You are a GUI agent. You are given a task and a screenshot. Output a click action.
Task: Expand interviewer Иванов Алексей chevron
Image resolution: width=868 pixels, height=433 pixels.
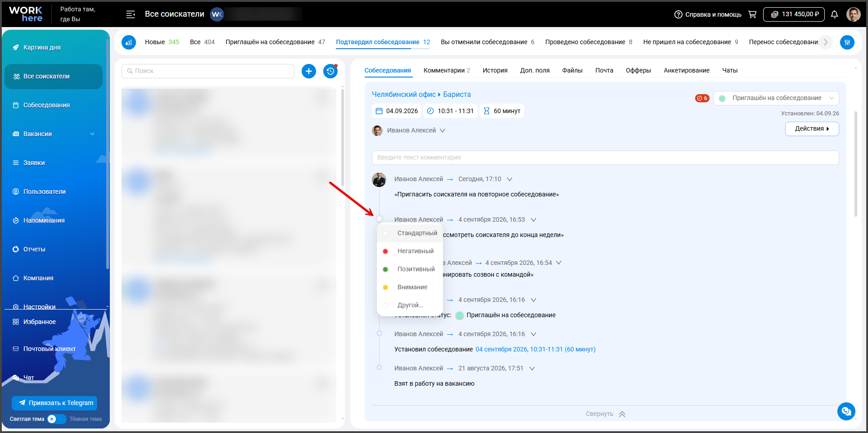click(x=443, y=131)
